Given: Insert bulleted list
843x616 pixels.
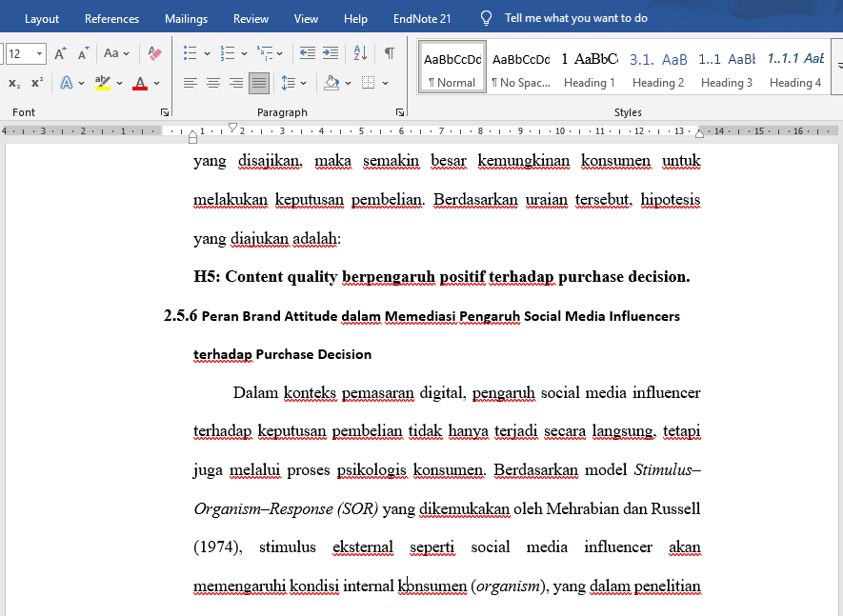Looking at the screenshot, I should click(190, 53).
